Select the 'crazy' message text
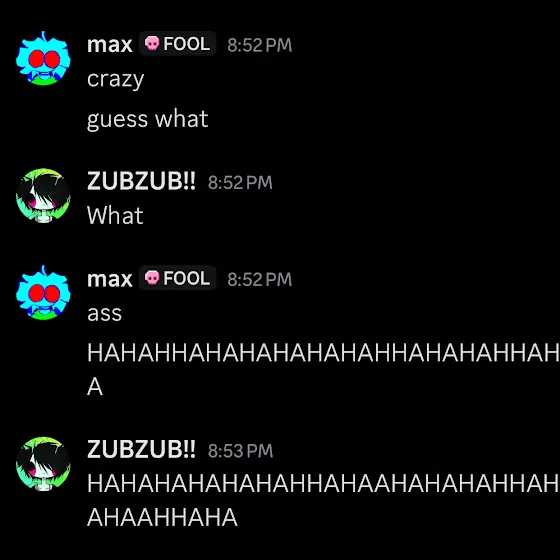The width and height of the screenshot is (560, 560). (x=115, y=79)
